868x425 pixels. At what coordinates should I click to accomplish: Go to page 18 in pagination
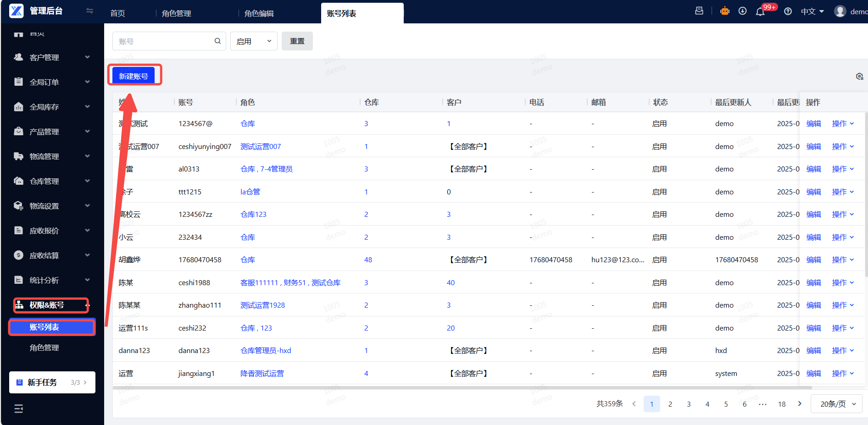782,404
